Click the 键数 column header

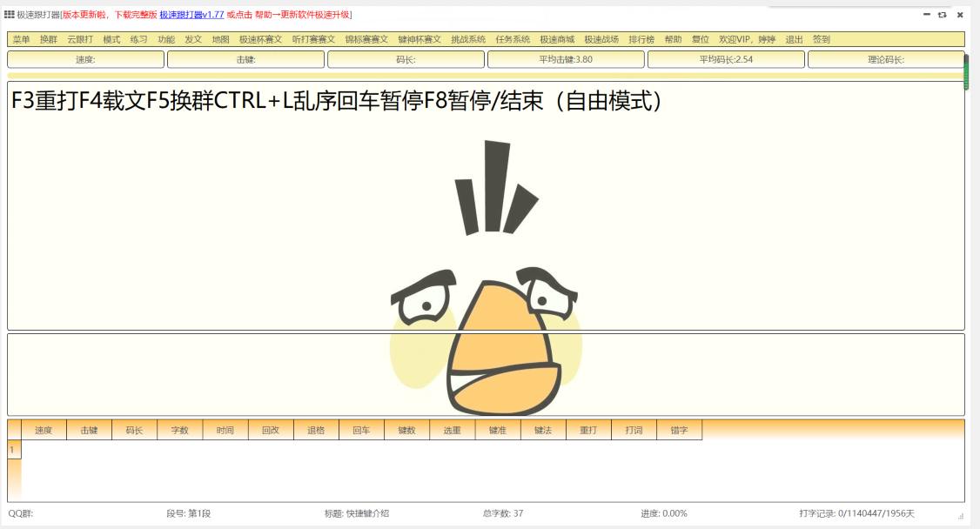pyautogui.click(x=406, y=431)
